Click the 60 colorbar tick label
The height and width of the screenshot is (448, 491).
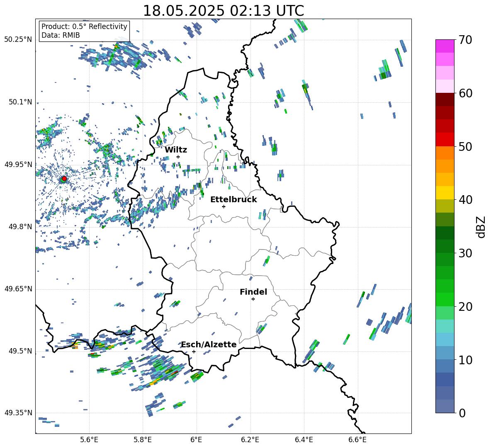[x=465, y=93]
